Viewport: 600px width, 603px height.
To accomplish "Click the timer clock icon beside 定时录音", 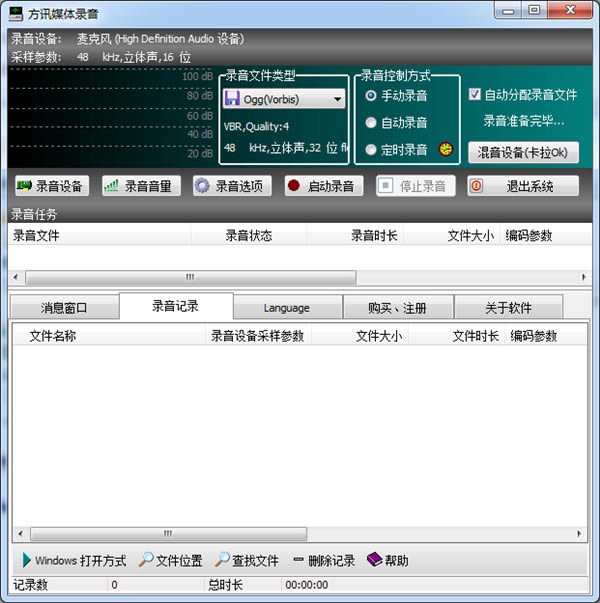I will pyautogui.click(x=445, y=150).
